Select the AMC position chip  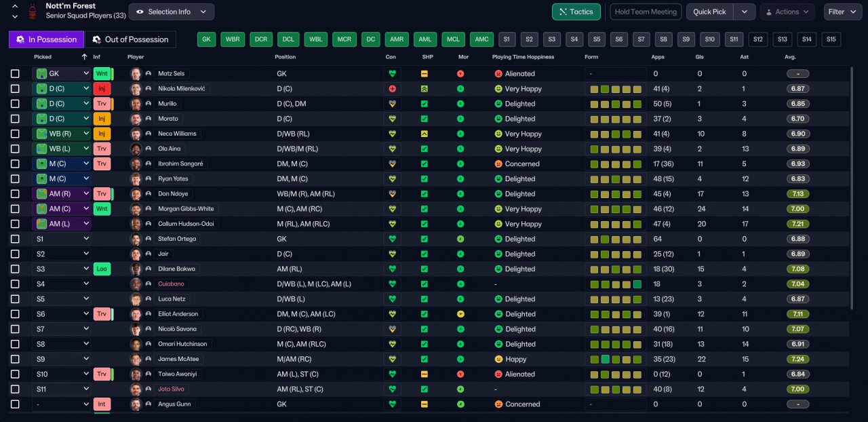tap(481, 39)
